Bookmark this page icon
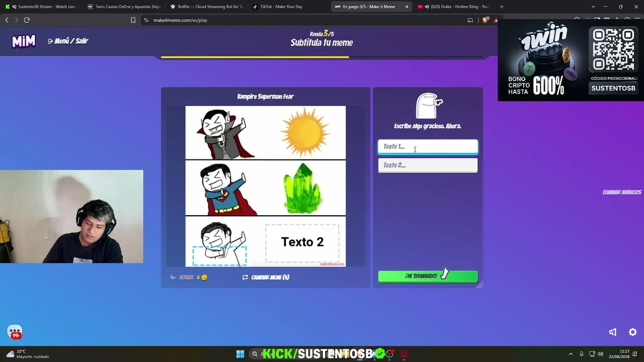Image resolution: width=644 pixels, height=362 pixels. 133,20
